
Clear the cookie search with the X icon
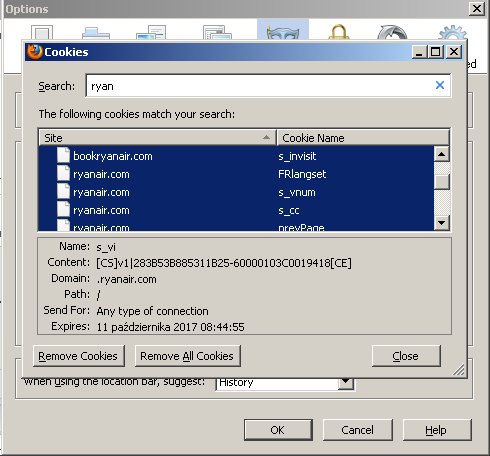(x=440, y=85)
